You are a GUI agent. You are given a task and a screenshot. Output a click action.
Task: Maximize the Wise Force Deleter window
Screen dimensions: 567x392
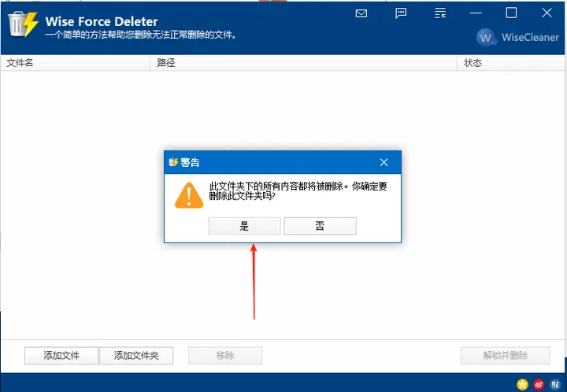pos(511,13)
